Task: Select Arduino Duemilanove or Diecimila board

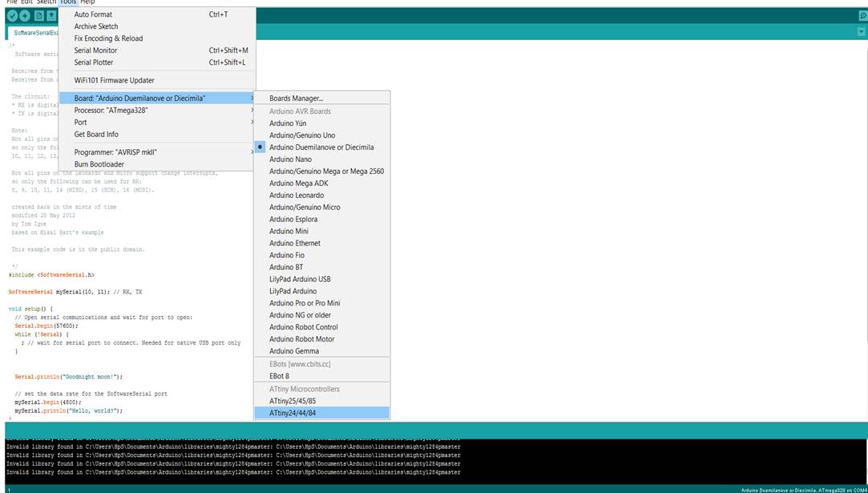Action: (x=321, y=147)
